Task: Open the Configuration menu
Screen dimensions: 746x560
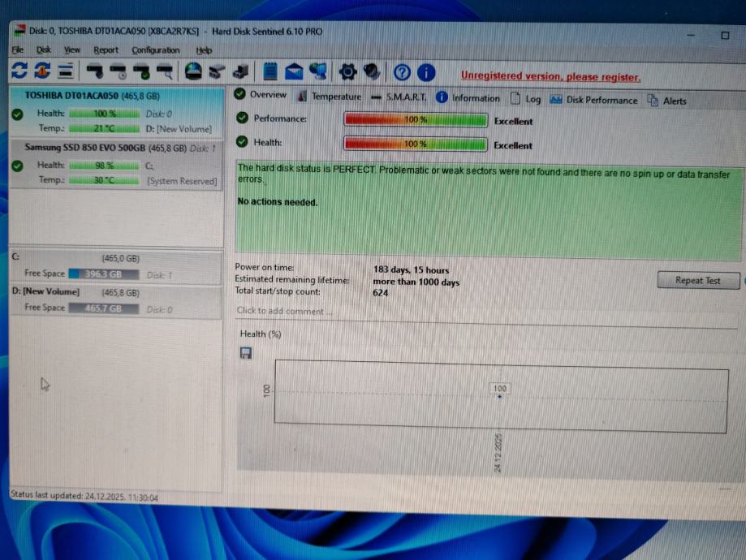Action: [x=156, y=50]
